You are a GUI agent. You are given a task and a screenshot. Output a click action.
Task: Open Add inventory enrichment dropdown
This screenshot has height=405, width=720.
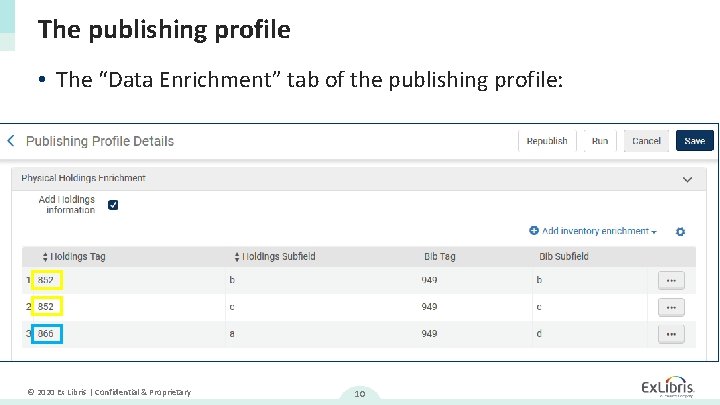pos(593,231)
